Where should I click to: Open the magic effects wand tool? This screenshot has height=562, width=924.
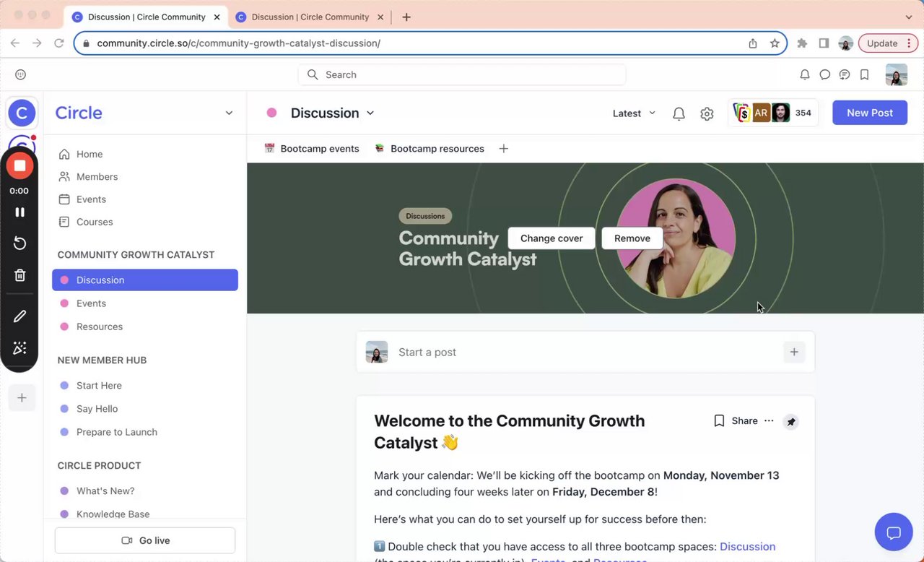[x=20, y=348]
